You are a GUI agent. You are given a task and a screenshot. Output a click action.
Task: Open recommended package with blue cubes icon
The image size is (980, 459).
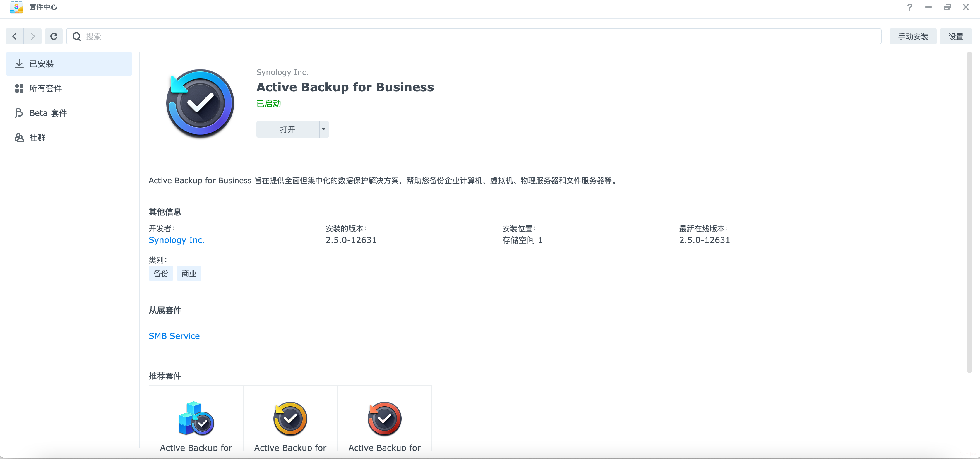(x=196, y=418)
